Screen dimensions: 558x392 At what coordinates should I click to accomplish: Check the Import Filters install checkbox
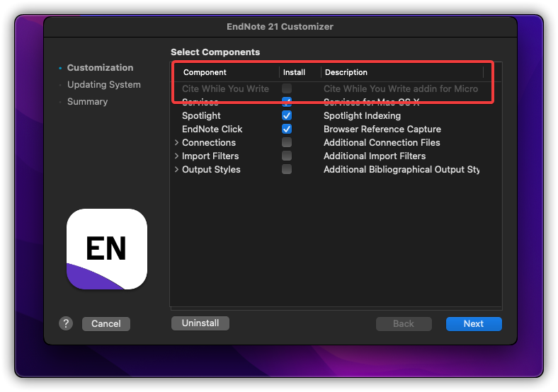coord(287,156)
